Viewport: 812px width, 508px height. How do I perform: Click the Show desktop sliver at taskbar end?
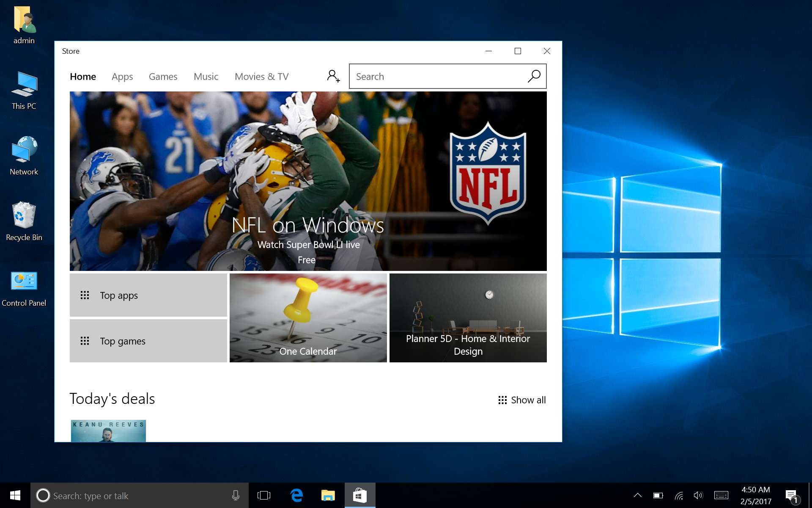click(810, 495)
